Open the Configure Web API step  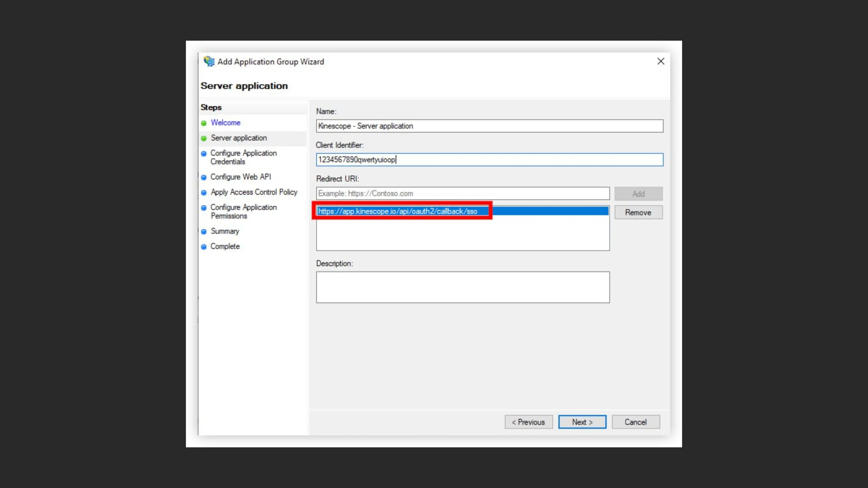click(x=241, y=177)
